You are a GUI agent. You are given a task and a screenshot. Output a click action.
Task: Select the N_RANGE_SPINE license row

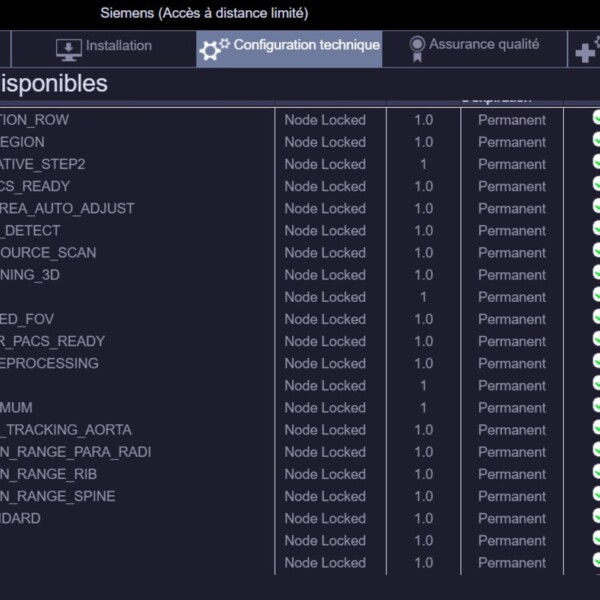coord(300,496)
